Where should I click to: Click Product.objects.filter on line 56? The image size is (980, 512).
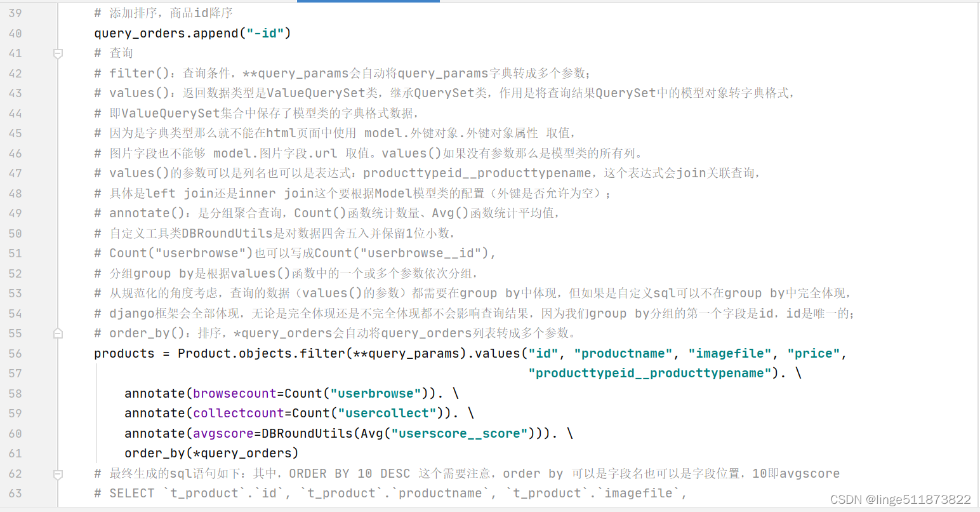[262, 353]
